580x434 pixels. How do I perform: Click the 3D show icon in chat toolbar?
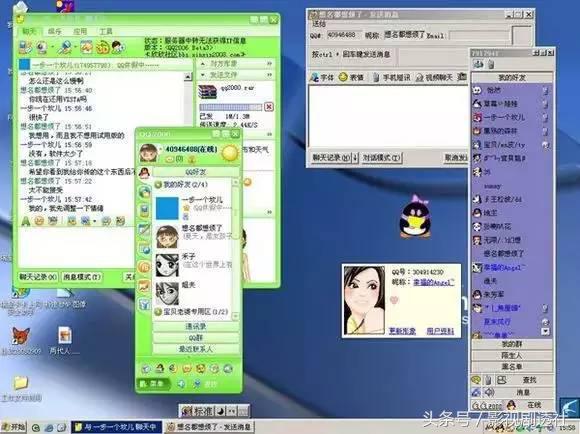pos(102,47)
